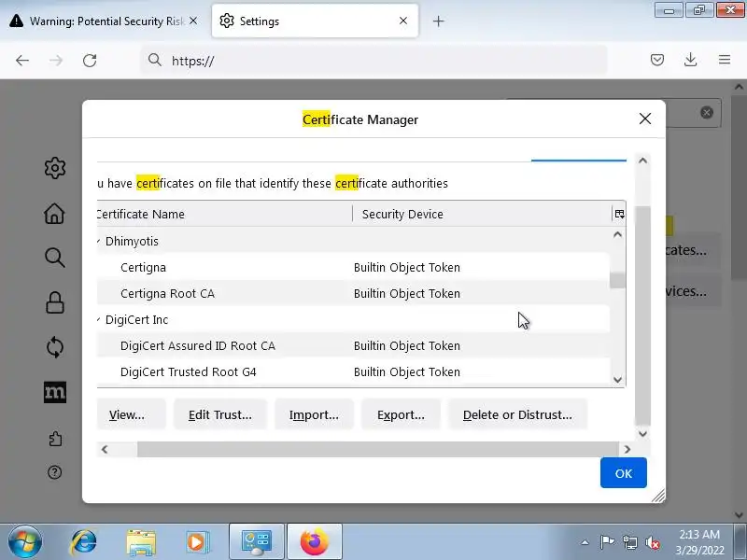Reload the current page
Screen dimensions: 747x560
point(90,61)
